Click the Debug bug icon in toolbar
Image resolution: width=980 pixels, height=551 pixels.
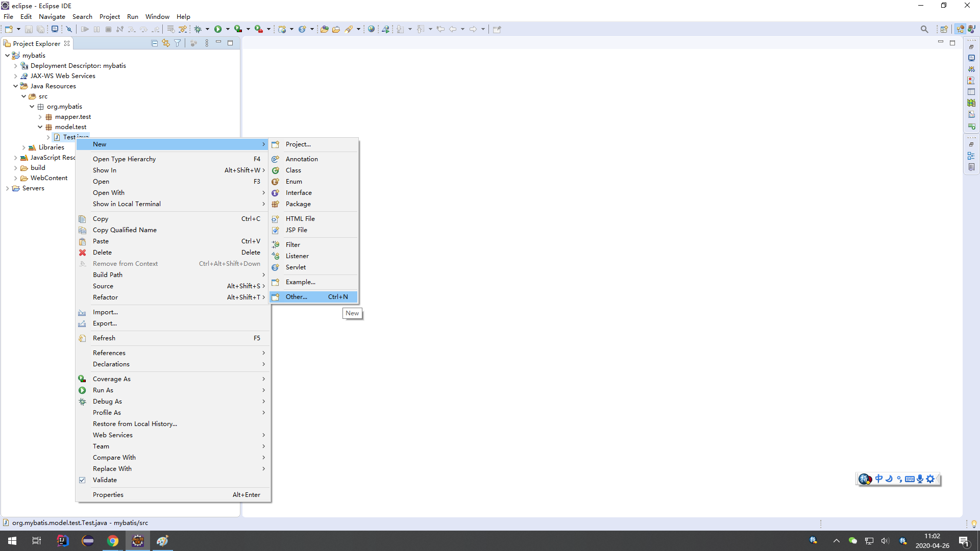pos(198,29)
